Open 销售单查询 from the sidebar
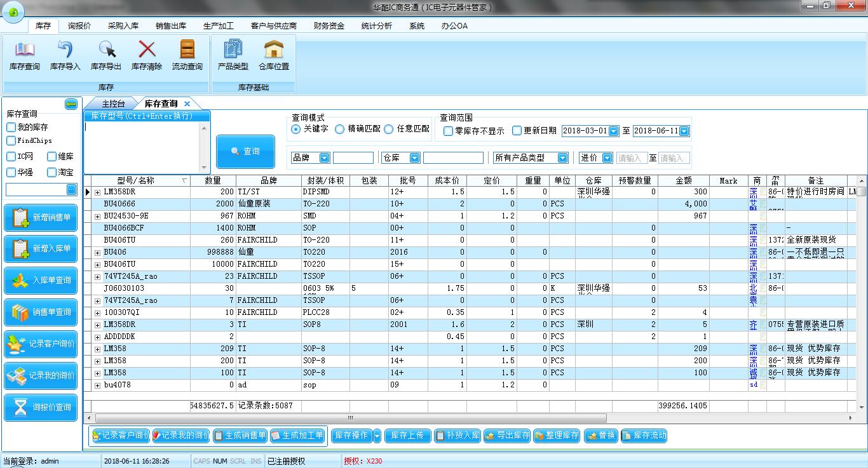868x468 pixels. tap(41, 312)
